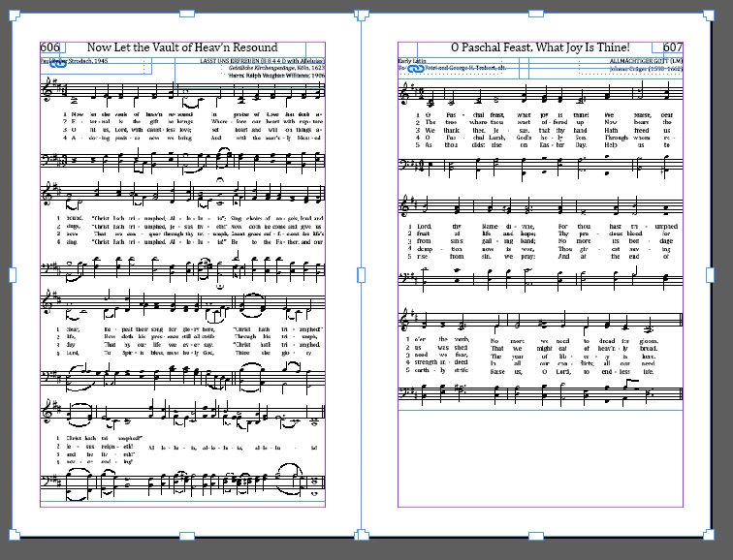Click the source line 'Geistliche Kirchengesänge, Köln, 1623'
Screen dimensions: 733x560
tap(276, 68)
